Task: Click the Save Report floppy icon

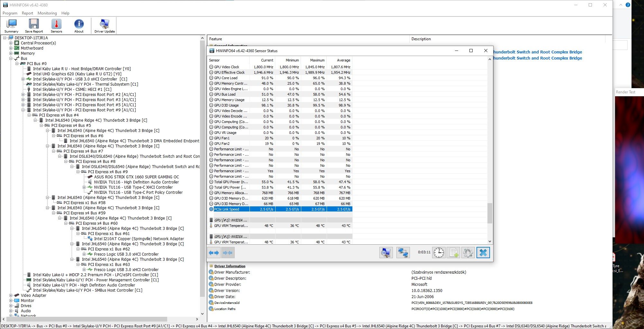Action: [x=34, y=23]
